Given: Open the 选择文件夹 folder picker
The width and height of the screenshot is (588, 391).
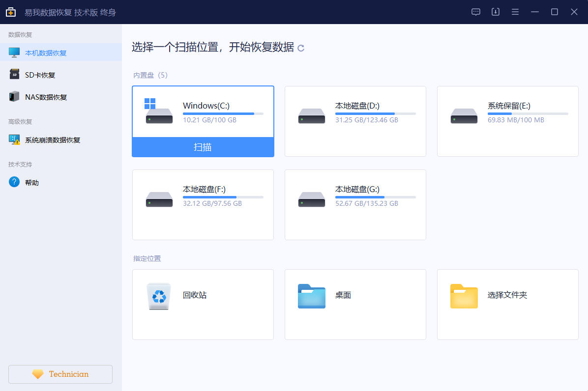Looking at the screenshot, I should [507, 304].
